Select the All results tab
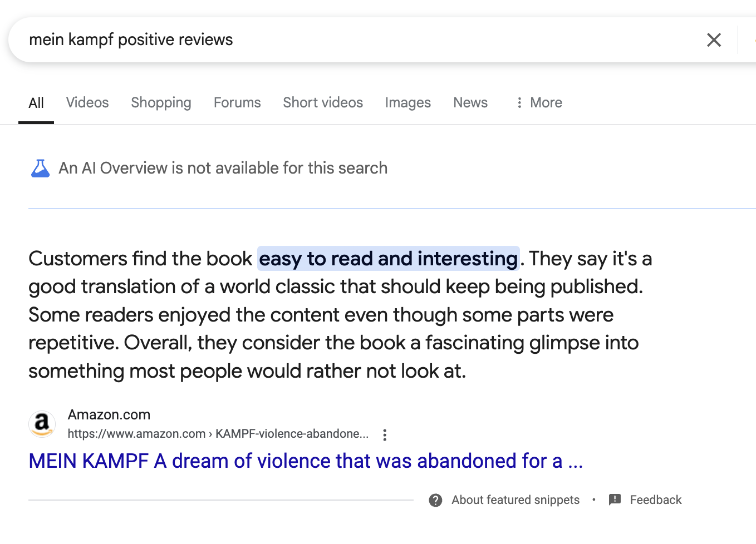Image resolution: width=756 pixels, height=544 pixels. tap(36, 103)
